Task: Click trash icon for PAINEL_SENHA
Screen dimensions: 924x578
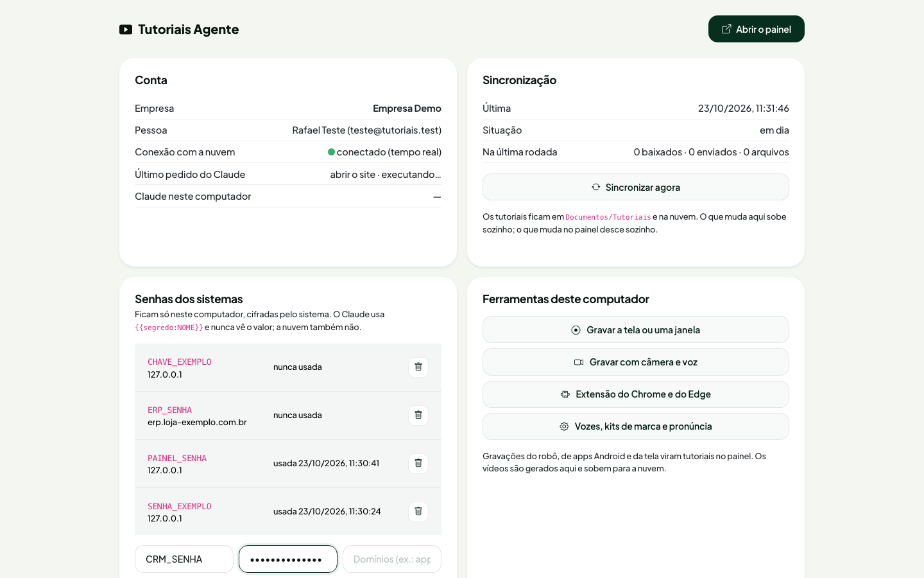Action: pyautogui.click(x=418, y=464)
